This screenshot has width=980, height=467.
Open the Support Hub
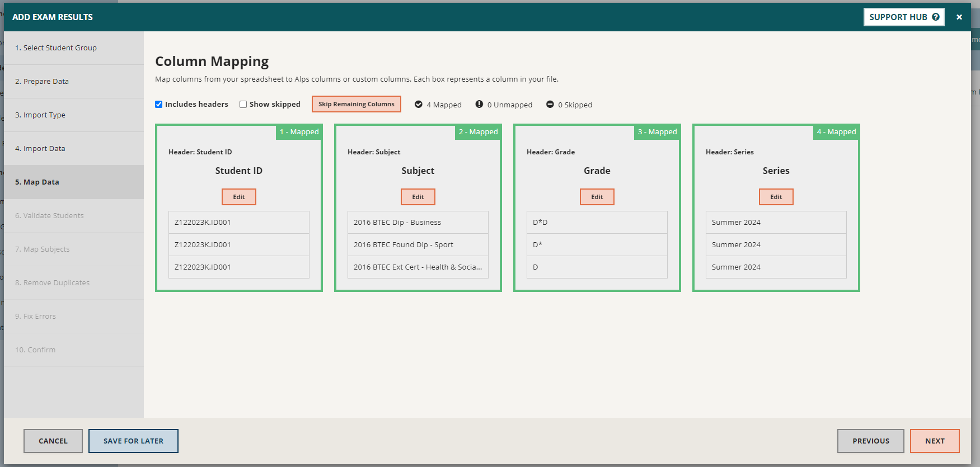coord(904,17)
